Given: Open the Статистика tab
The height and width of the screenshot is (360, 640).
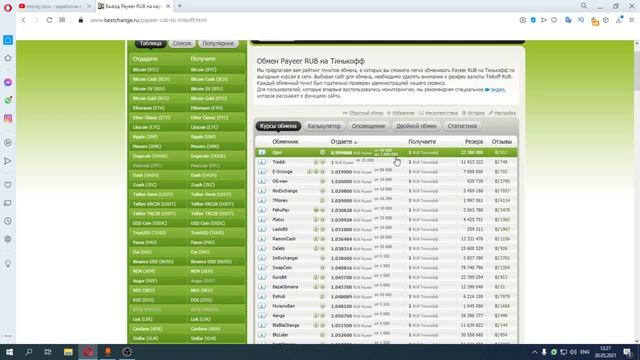Looking at the screenshot, I should 462,126.
